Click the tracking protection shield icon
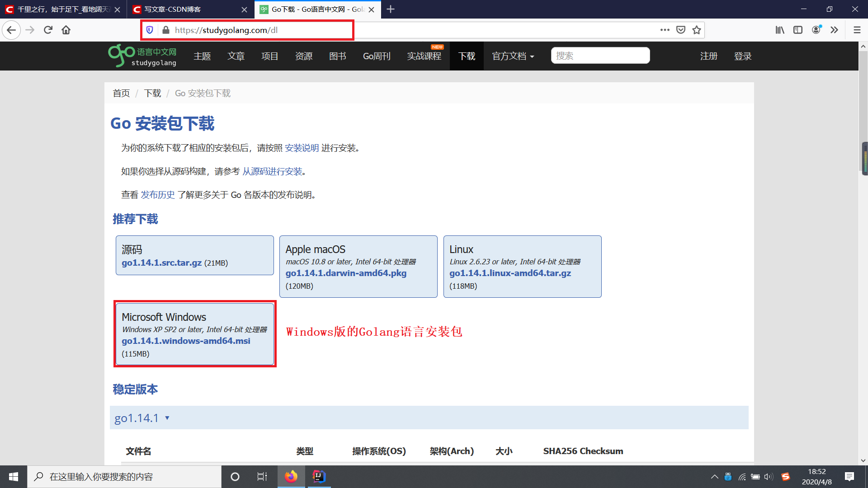This screenshot has width=868, height=488. coord(150,30)
